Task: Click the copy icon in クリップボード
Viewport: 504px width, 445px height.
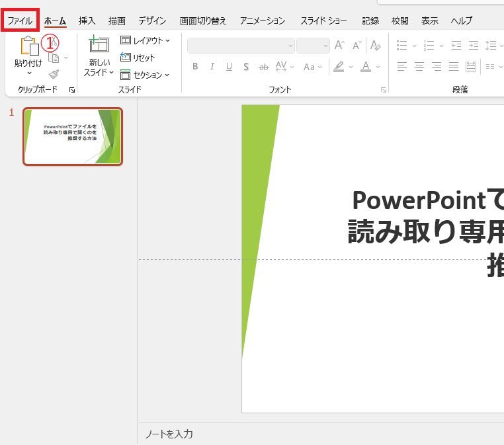Action: [x=54, y=58]
